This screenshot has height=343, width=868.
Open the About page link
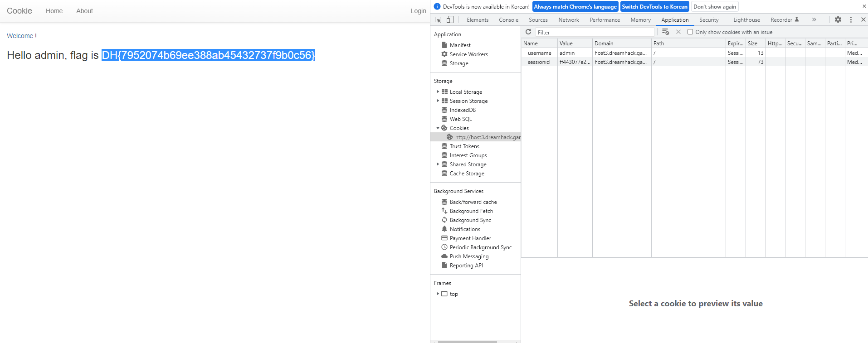(x=84, y=11)
